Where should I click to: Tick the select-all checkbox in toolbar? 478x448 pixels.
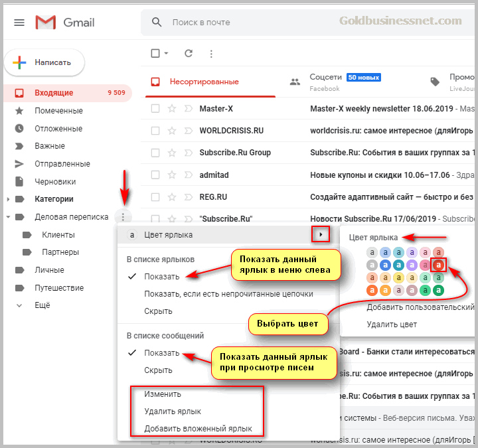tap(155, 53)
